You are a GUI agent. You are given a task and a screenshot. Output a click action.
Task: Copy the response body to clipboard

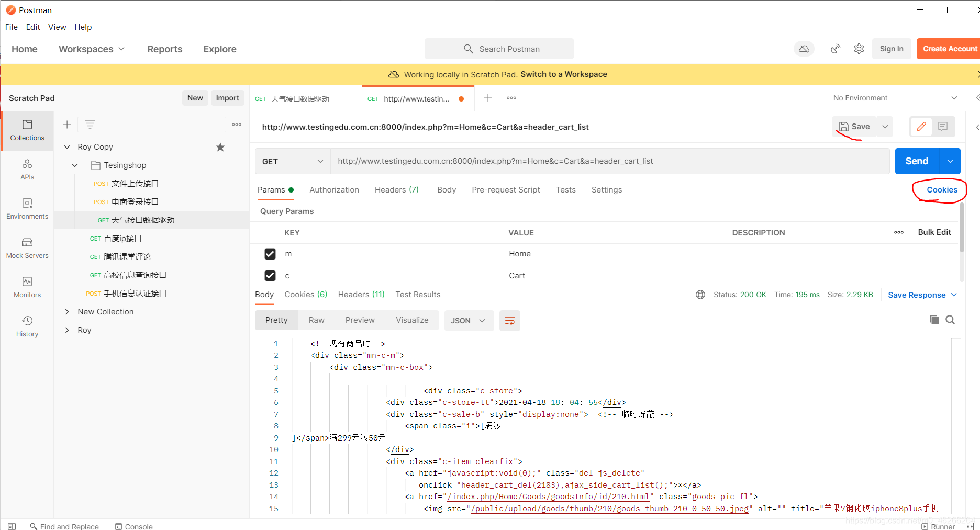click(934, 320)
